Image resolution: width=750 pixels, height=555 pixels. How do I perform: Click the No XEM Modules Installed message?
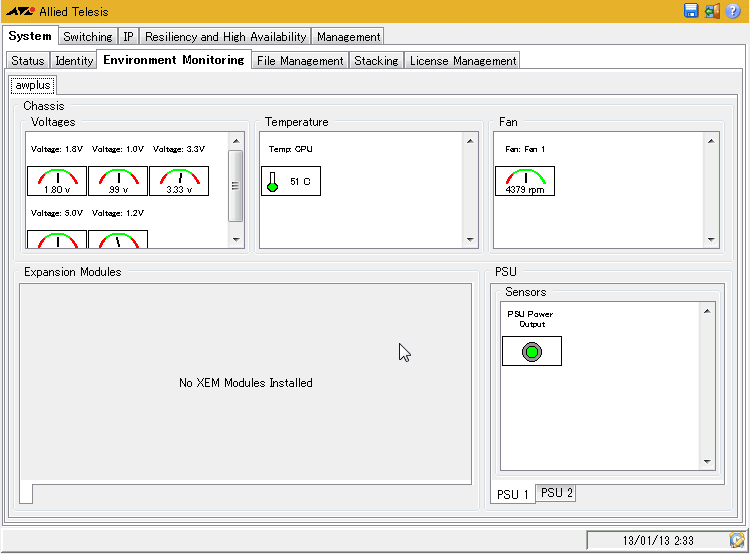point(246,383)
